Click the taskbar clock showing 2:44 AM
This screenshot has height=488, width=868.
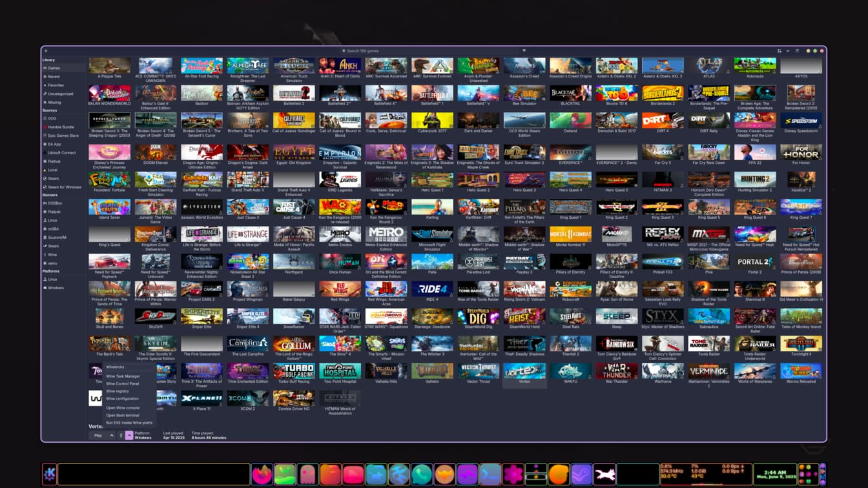point(775,474)
